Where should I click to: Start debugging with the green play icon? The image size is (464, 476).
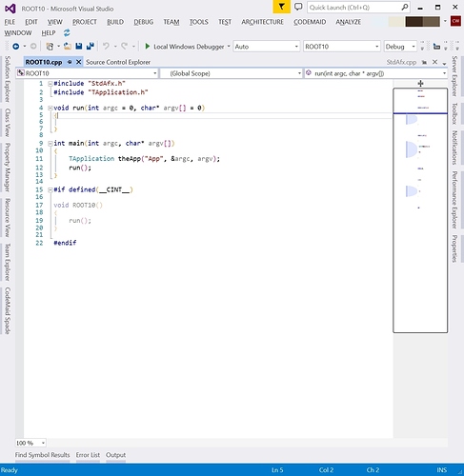147,47
